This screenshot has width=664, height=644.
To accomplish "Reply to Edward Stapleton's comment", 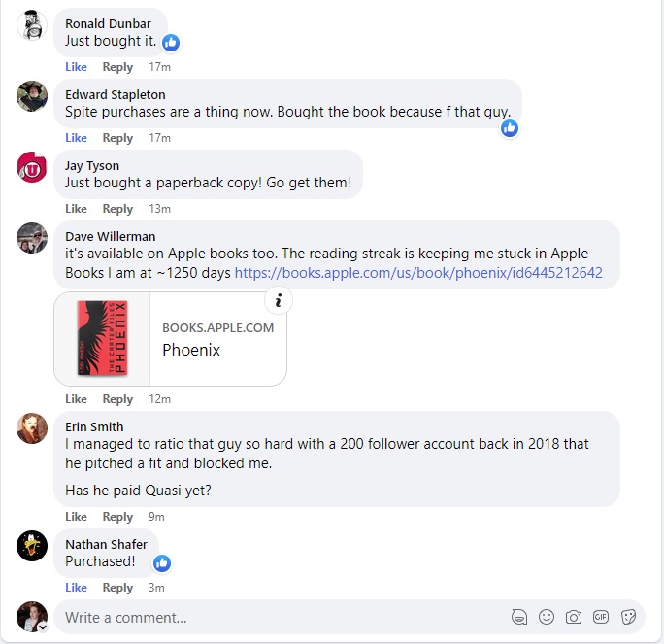I will coord(117,138).
